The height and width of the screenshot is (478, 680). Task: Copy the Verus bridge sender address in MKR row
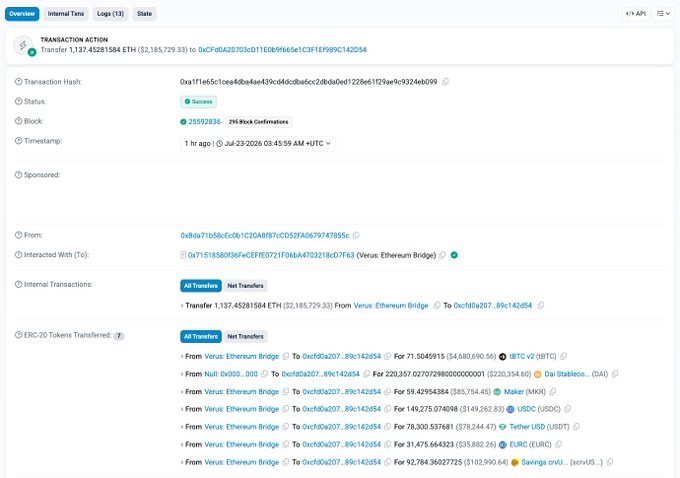286,392
